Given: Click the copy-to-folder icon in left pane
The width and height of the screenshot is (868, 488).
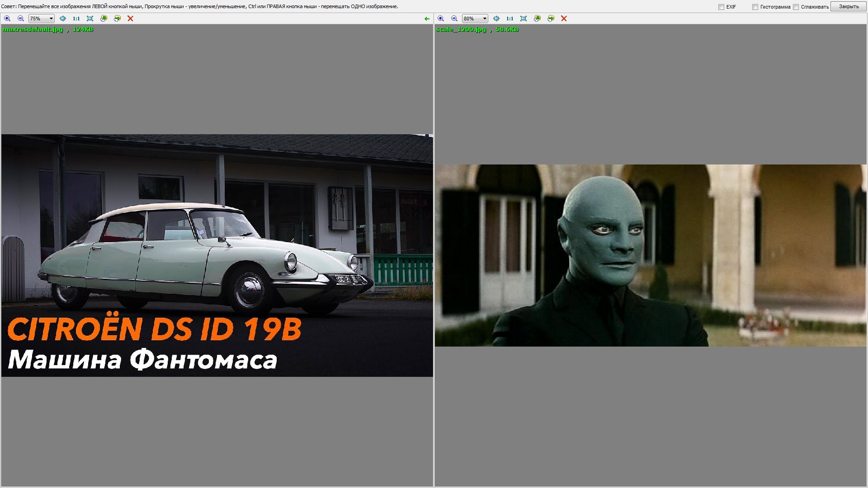Looking at the screenshot, I should coord(104,19).
